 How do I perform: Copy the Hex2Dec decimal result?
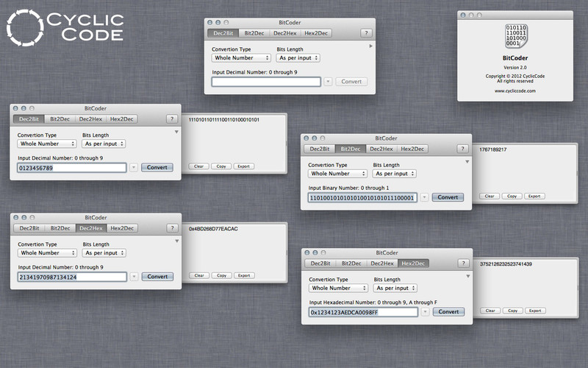tap(512, 311)
